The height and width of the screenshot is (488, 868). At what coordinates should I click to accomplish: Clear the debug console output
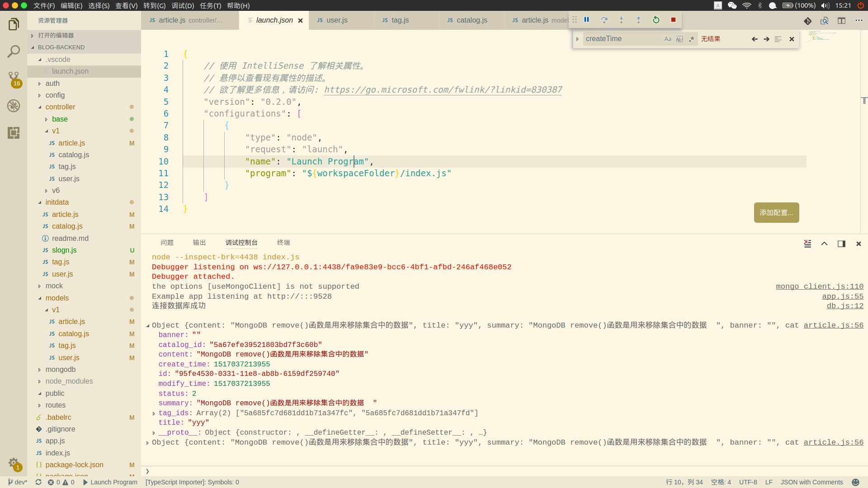point(807,244)
